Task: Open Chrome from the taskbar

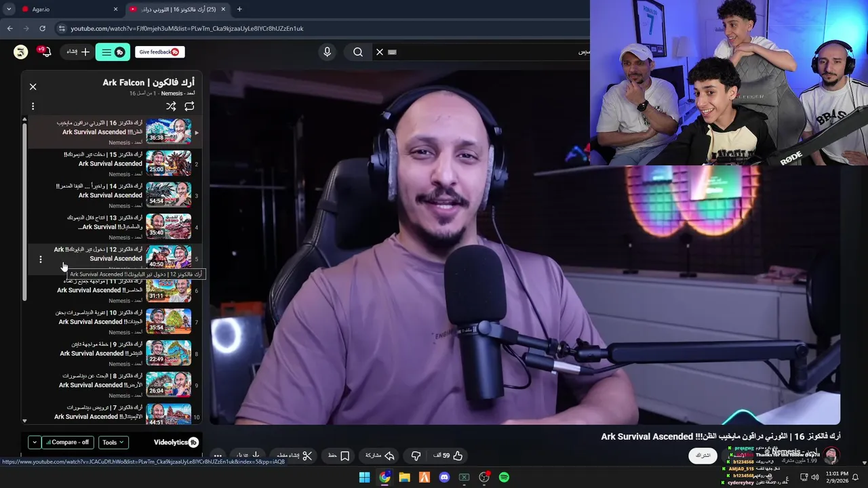Action: click(384, 477)
